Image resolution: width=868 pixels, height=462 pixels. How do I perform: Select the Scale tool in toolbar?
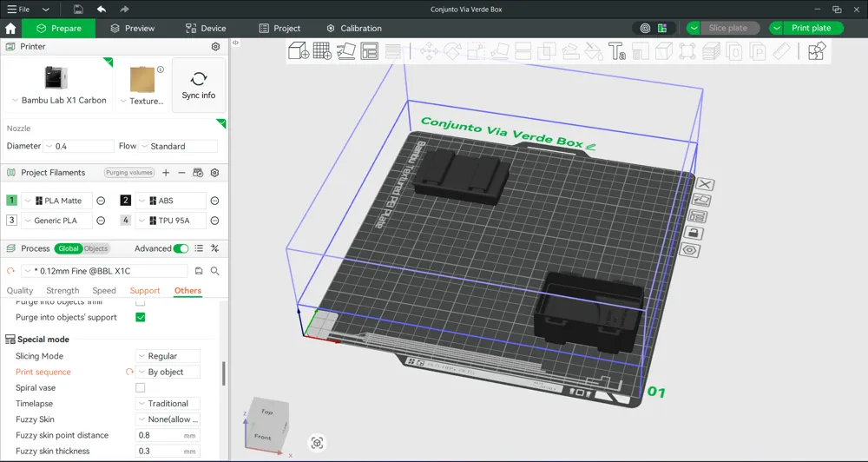(476, 51)
